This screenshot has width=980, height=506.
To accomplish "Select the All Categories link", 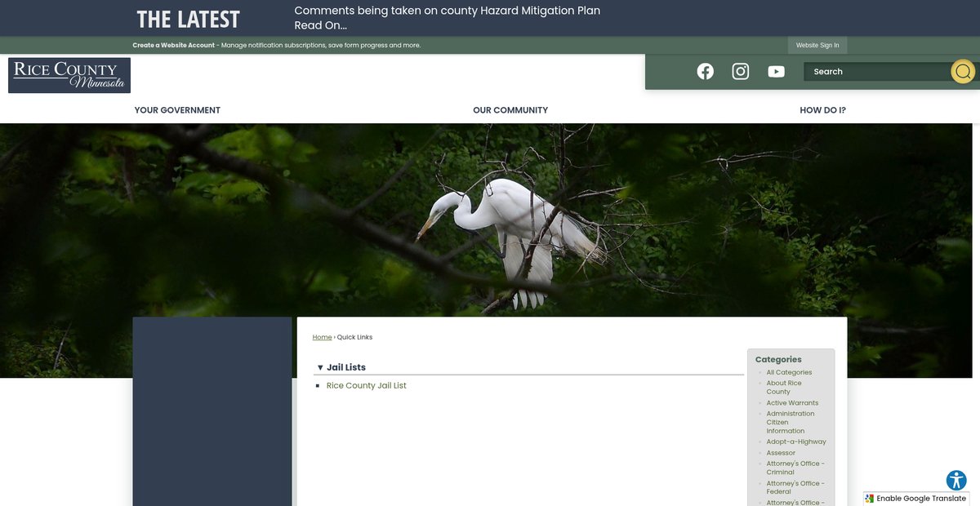I will click(x=789, y=372).
